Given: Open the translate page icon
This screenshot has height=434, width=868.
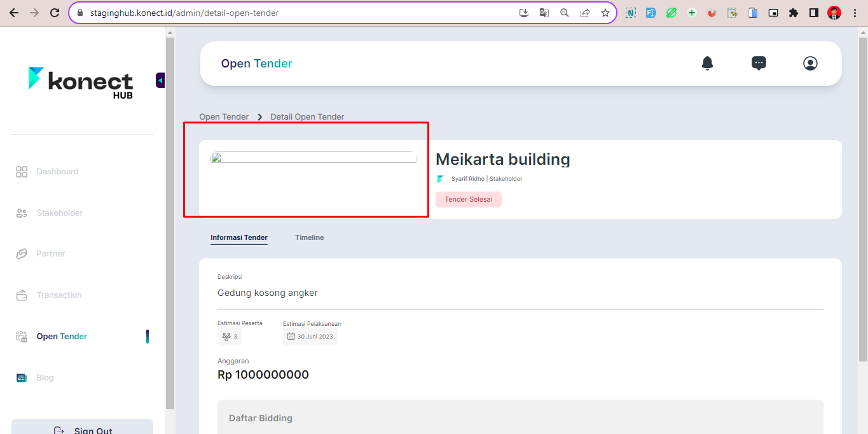Looking at the screenshot, I should coord(544,13).
